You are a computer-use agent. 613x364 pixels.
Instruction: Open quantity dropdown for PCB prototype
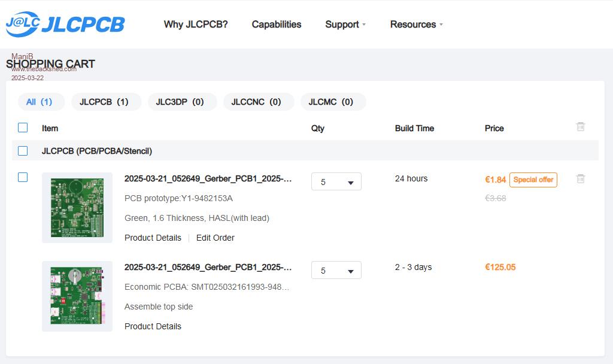[336, 182]
